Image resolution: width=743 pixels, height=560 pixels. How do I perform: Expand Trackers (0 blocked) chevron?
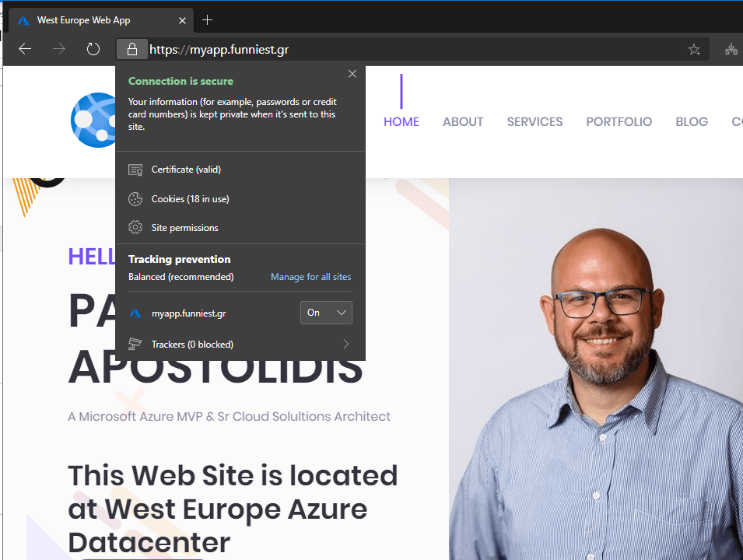click(346, 344)
